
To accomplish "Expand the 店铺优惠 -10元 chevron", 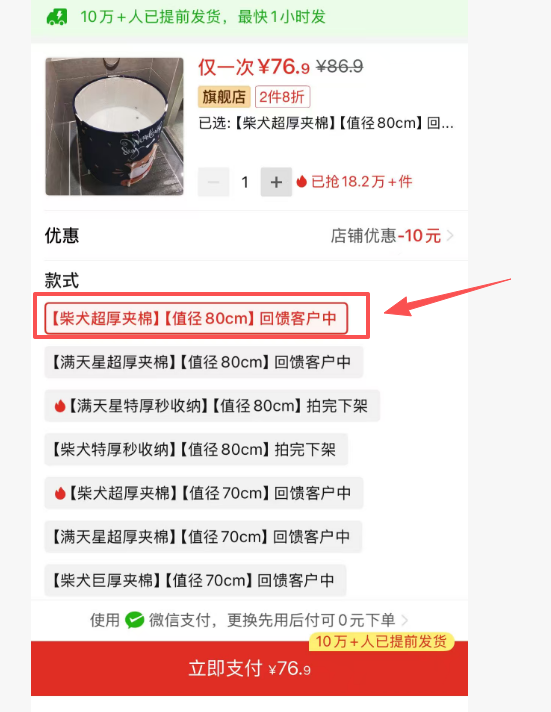I will [450, 236].
